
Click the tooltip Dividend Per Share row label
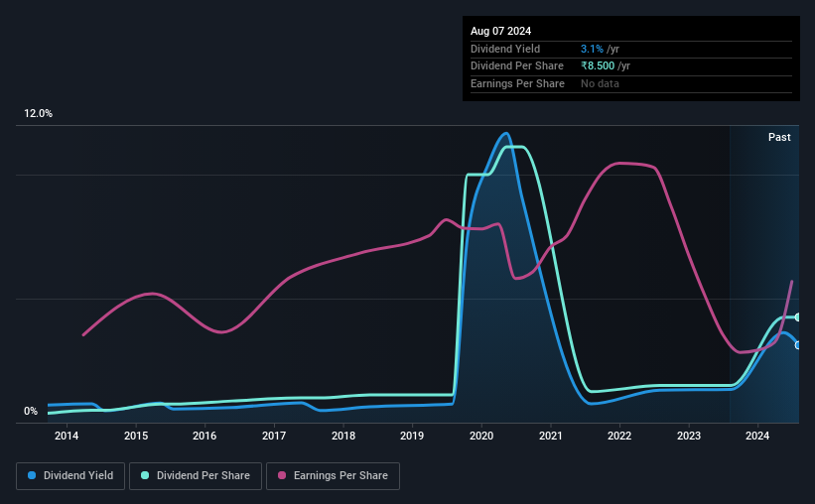point(516,66)
